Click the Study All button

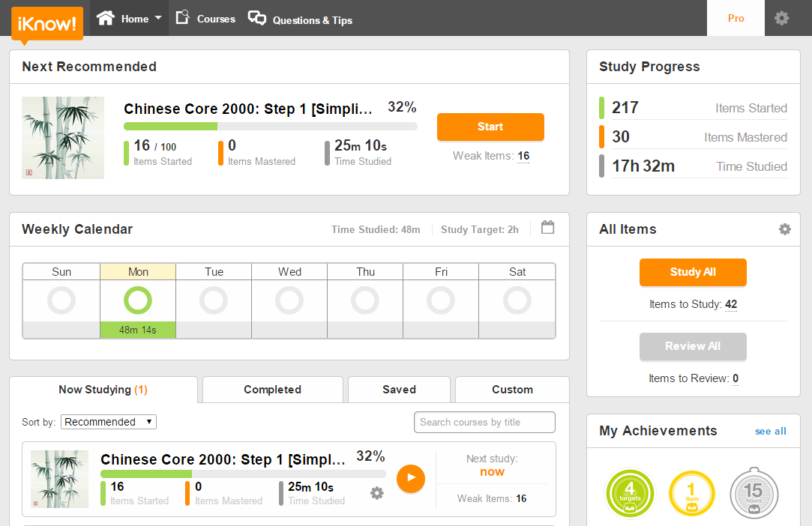click(x=693, y=272)
